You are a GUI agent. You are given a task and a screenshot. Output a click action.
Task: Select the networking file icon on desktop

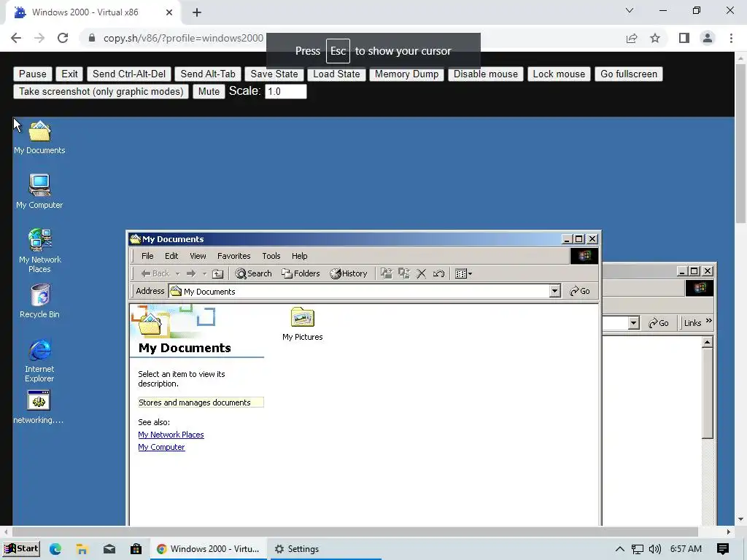click(39, 407)
